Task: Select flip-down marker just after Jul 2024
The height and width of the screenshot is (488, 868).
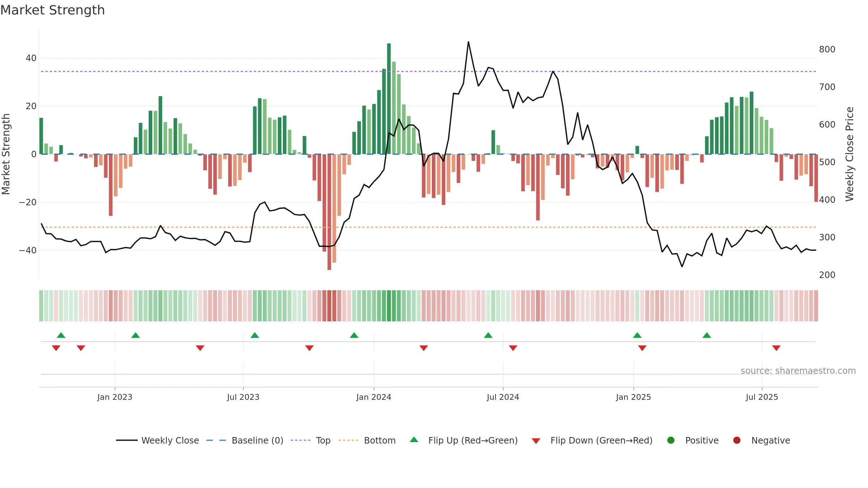Action: 513,348
